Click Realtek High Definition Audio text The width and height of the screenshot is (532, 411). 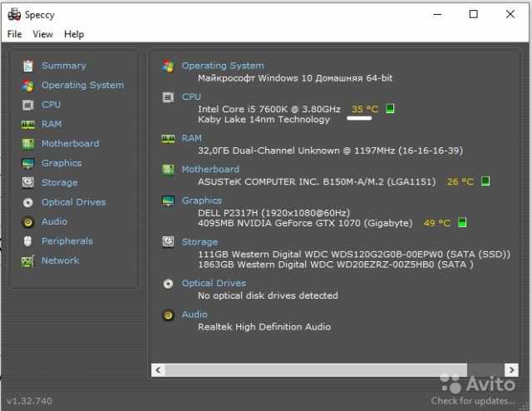tap(264, 327)
